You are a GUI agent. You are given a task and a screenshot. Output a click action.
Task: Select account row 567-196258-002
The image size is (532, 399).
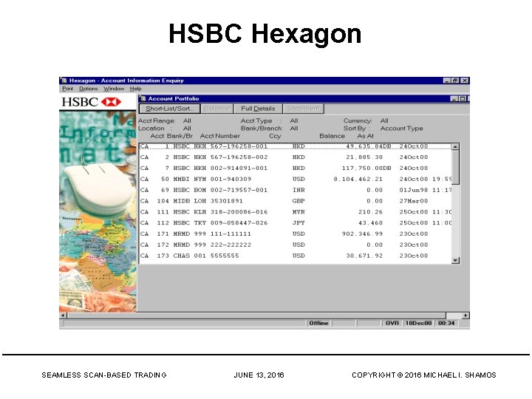coord(296,157)
